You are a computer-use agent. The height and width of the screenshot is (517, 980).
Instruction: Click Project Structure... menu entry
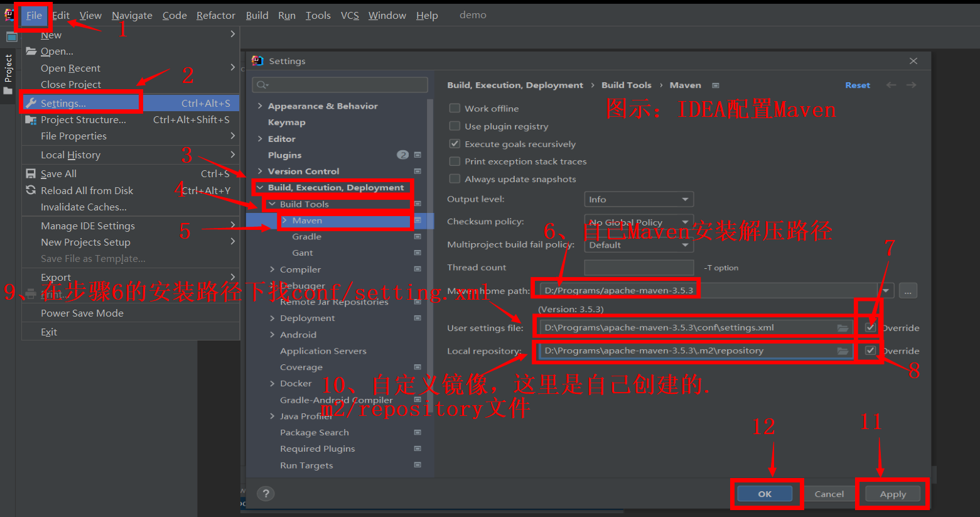(131, 119)
